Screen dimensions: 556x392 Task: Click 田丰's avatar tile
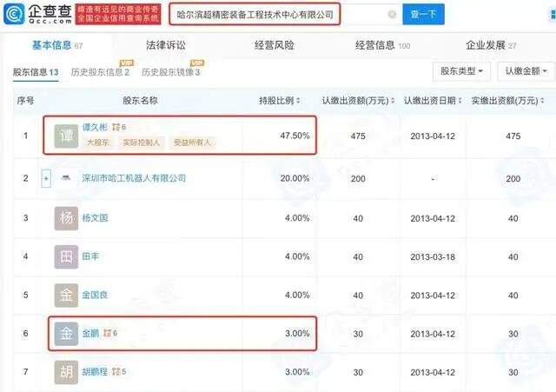[x=66, y=256]
